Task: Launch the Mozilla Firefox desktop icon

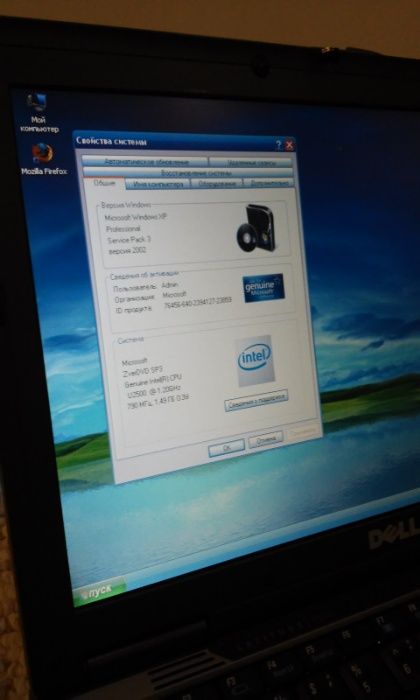Action: [x=43, y=159]
